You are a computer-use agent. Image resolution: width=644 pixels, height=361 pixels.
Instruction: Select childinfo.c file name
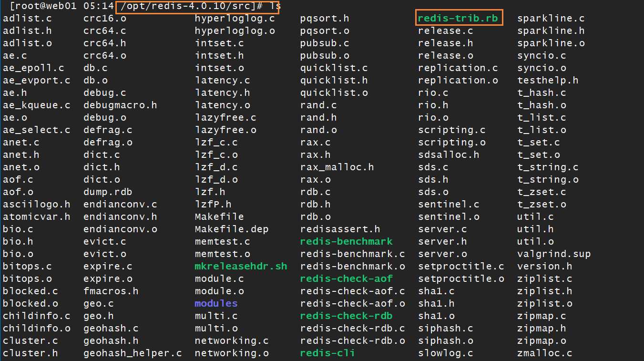(x=37, y=316)
